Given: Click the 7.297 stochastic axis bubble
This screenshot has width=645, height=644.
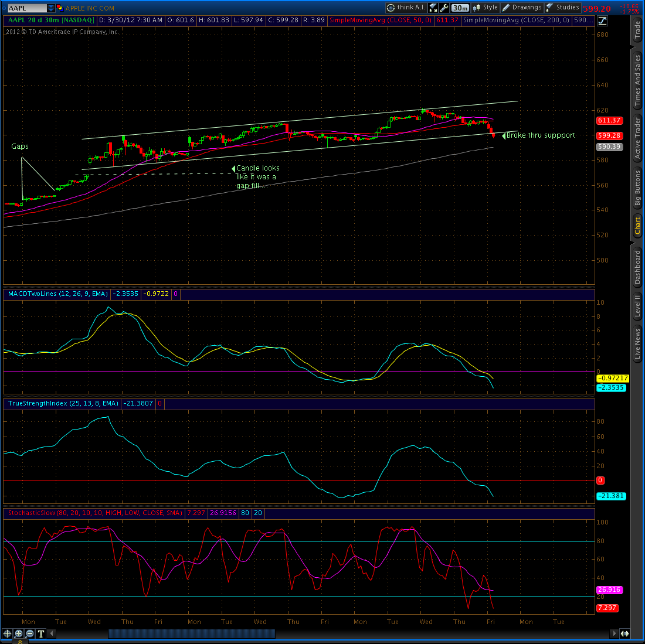Looking at the screenshot, I should click(607, 608).
